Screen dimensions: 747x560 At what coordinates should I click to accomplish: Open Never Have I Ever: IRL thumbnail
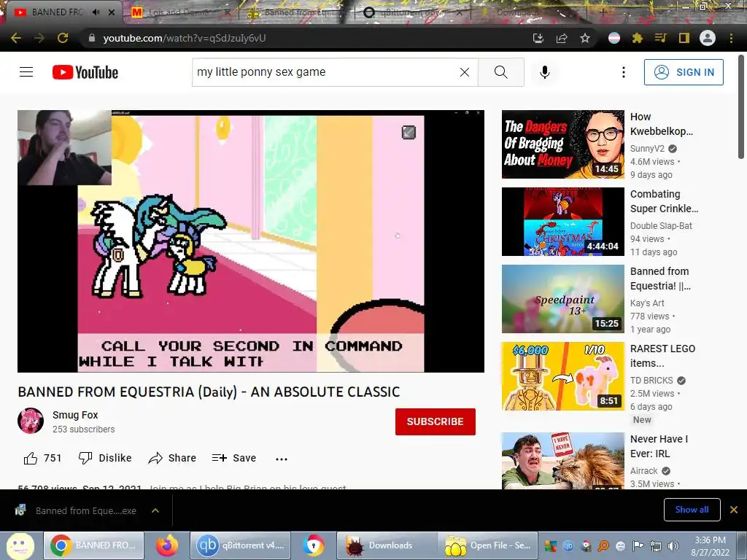563,461
